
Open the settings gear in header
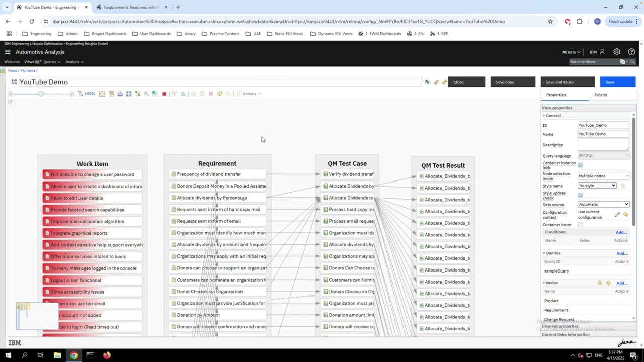click(617, 52)
